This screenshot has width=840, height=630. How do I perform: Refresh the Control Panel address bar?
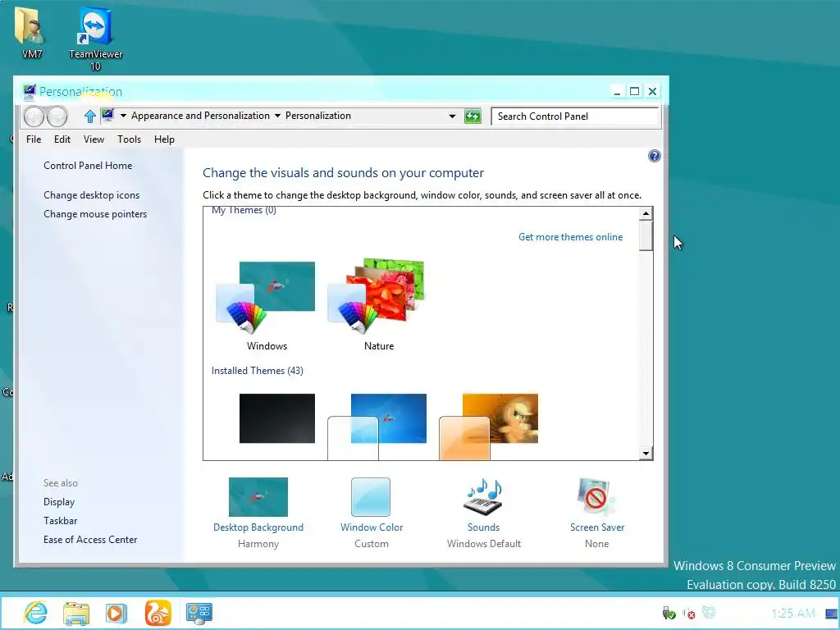point(472,116)
